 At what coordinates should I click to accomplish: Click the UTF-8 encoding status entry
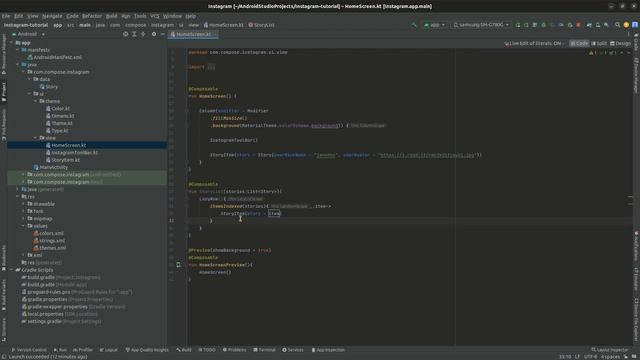coord(590,357)
